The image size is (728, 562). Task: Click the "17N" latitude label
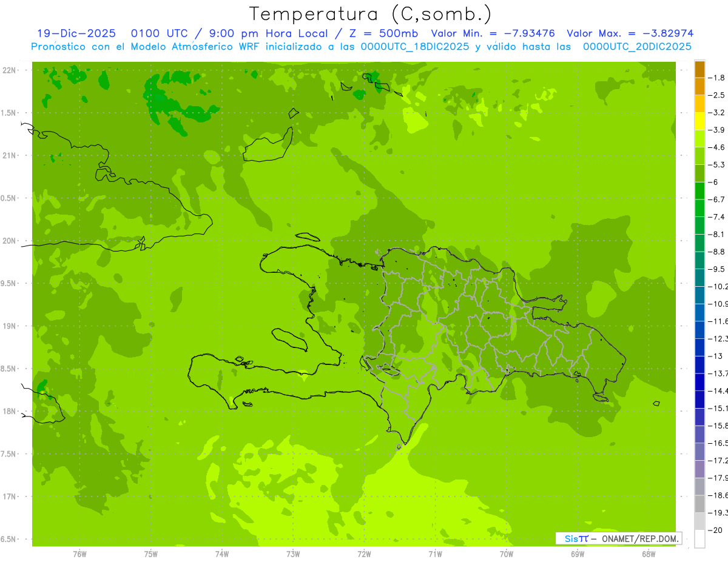coord(10,497)
